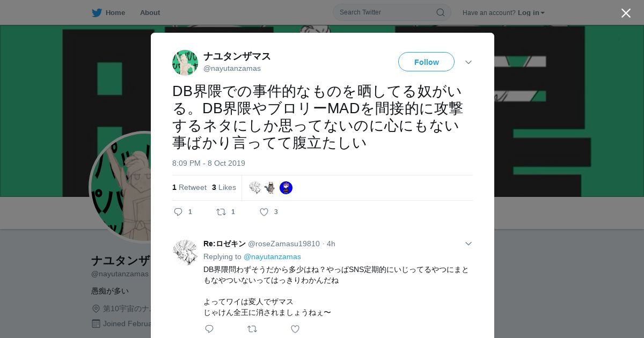This screenshot has width=644, height=338.
Task: Click the reply bubble icon on main tweet
Action: [178, 212]
